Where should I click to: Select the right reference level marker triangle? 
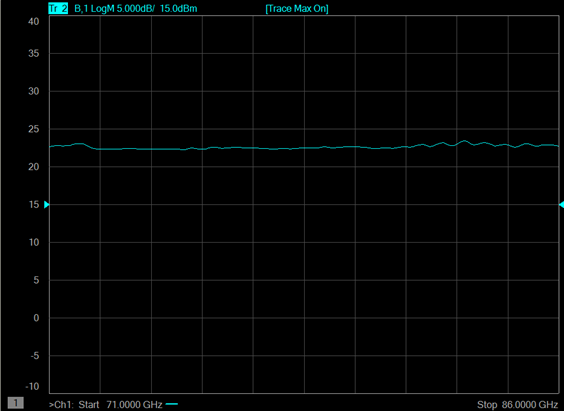coord(561,205)
